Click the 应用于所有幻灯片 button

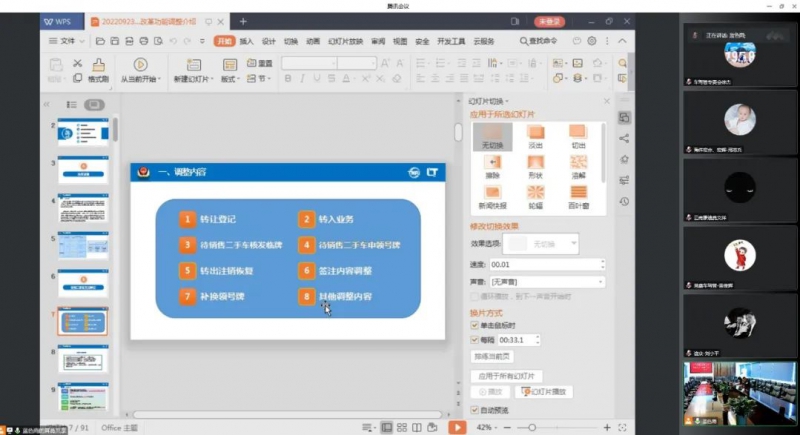click(x=506, y=376)
